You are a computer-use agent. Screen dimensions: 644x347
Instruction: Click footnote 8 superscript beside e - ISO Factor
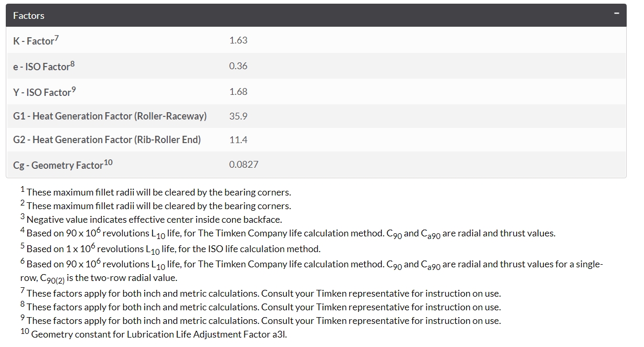point(72,63)
